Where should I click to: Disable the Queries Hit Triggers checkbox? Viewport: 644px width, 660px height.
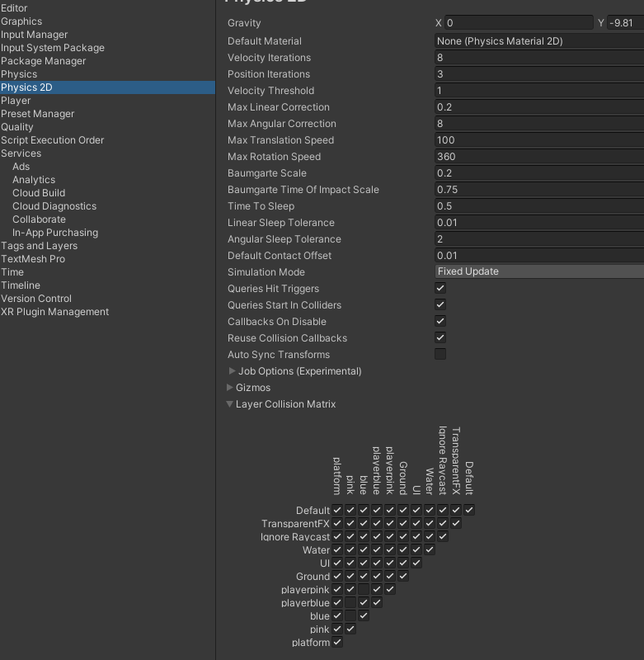pos(440,289)
